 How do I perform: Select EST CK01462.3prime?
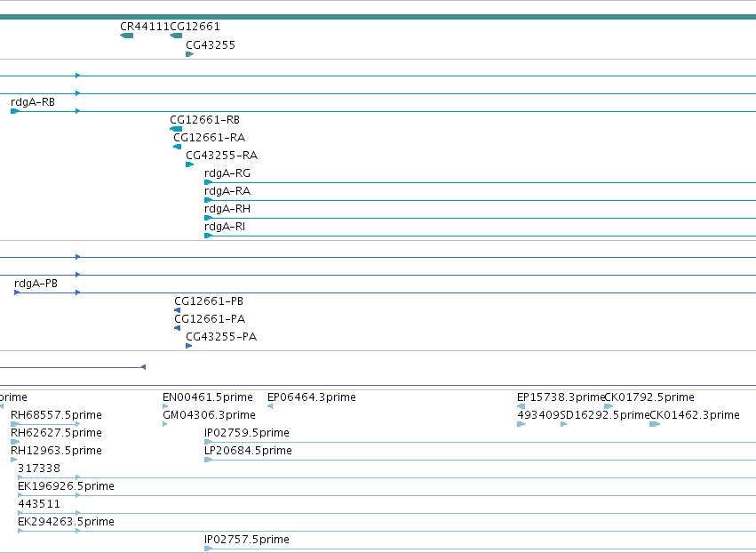695,415
